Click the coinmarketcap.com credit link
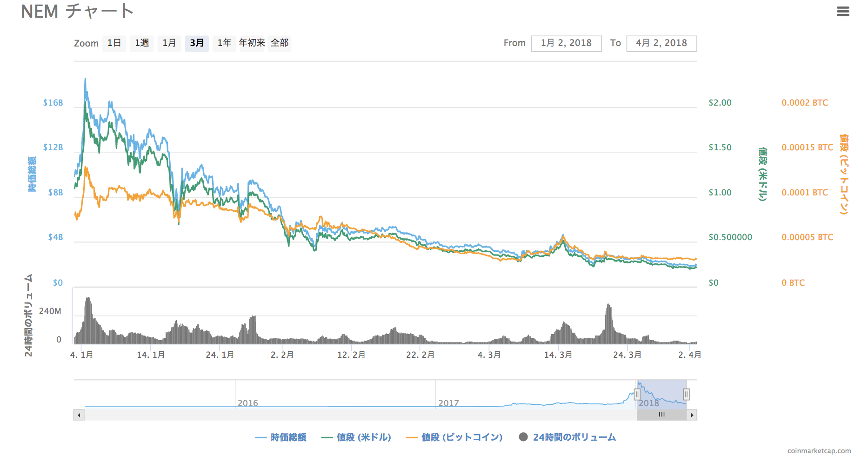 click(x=819, y=450)
